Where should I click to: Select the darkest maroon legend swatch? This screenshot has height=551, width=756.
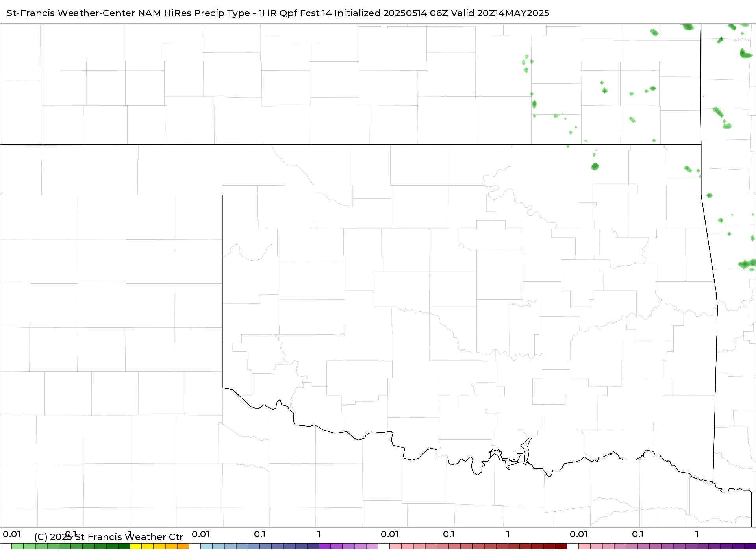[561, 546]
